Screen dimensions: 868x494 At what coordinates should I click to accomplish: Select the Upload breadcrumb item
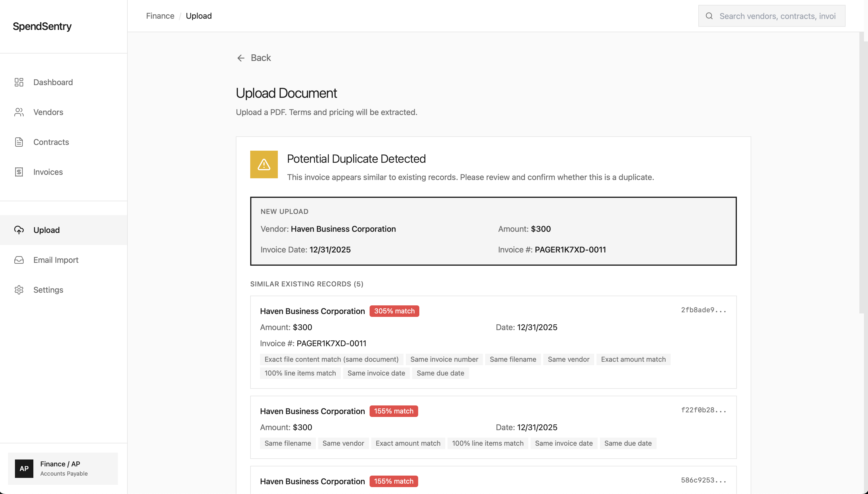tap(198, 16)
